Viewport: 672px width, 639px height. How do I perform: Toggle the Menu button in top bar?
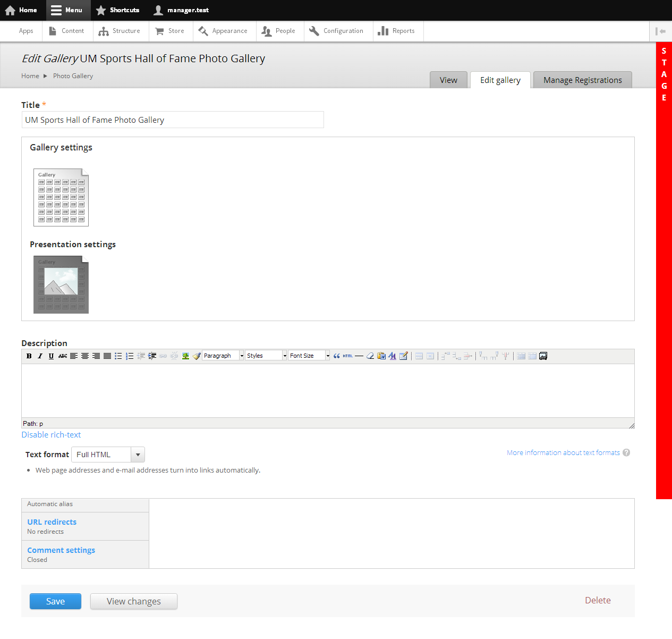(x=67, y=10)
